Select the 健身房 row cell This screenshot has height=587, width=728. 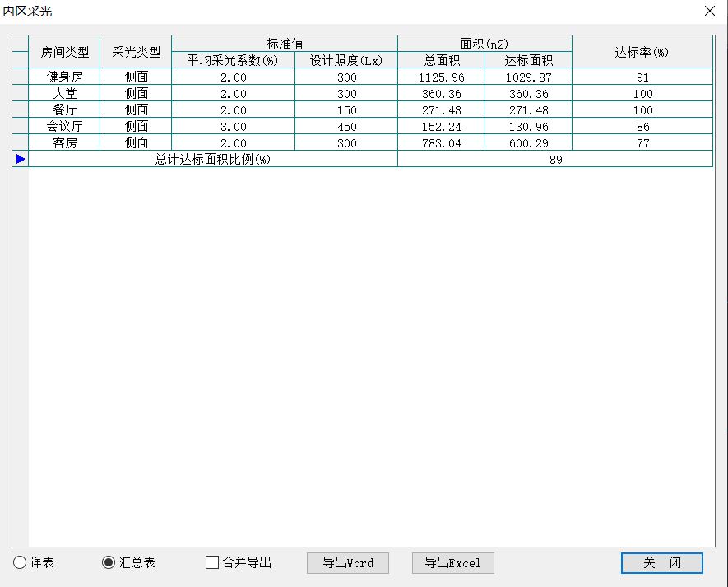(x=64, y=77)
